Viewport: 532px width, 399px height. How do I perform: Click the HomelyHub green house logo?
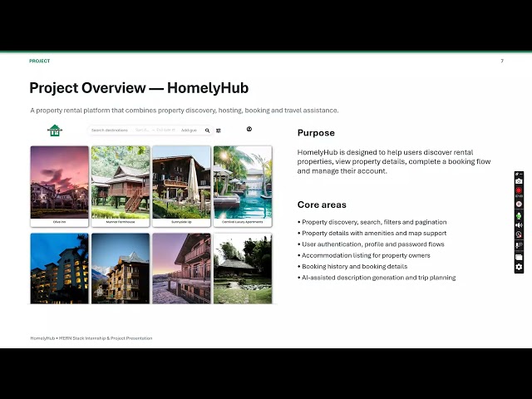[55, 131]
